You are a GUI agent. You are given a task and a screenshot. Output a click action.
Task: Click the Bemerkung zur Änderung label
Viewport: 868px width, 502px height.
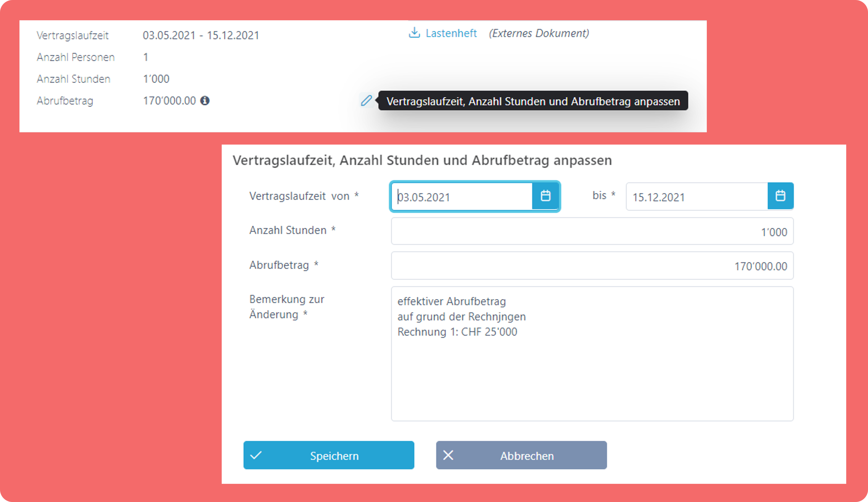tap(287, 306)
